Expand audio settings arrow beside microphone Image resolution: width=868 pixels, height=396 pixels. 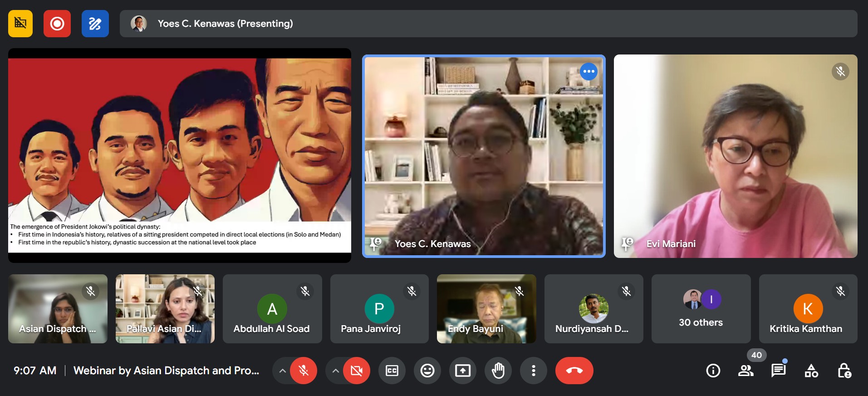coord(282,371)
